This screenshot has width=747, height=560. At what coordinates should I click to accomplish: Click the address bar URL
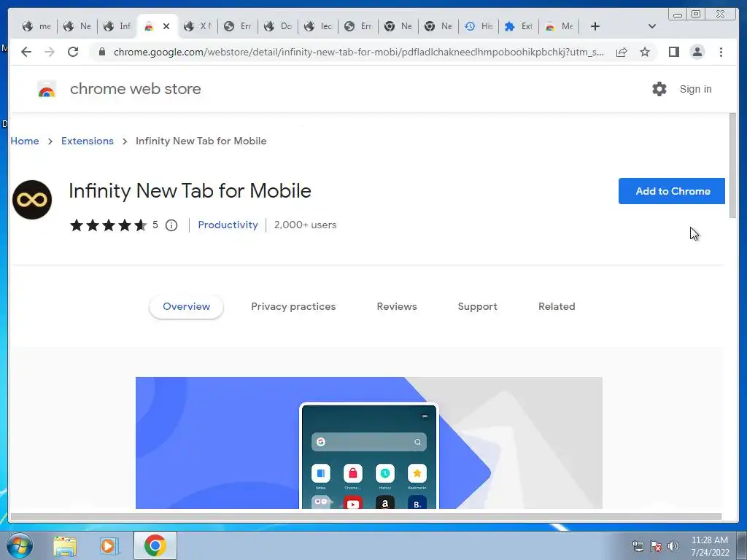[359, 52]
